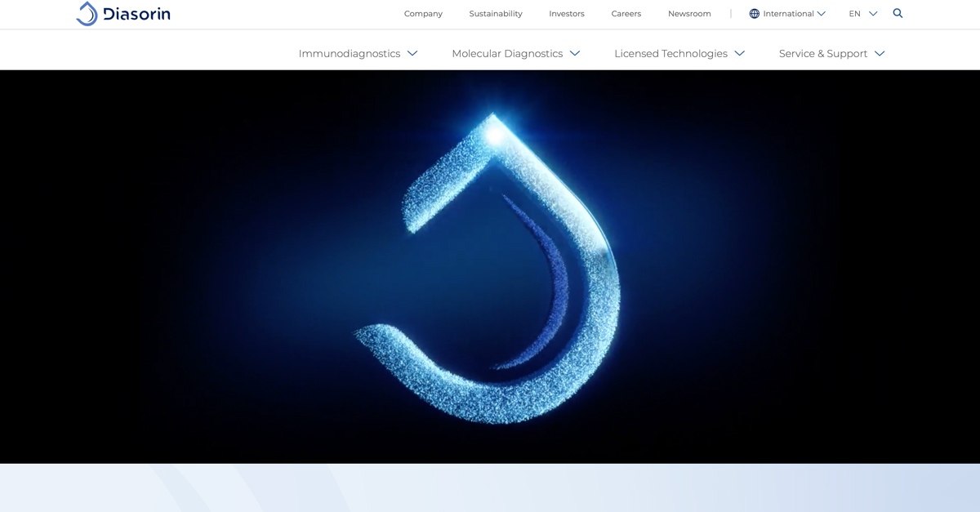Go to the Company page
The image size is (980, 512).
point(423,14)
